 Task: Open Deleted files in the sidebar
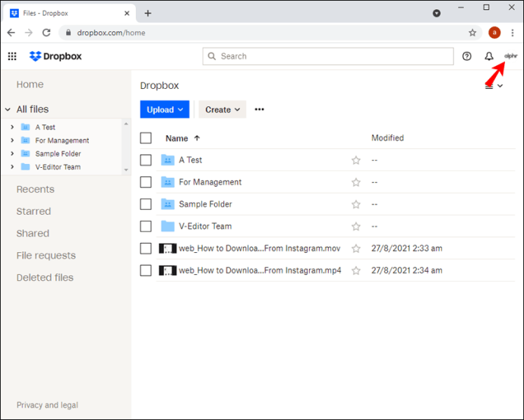pos(45,277)
